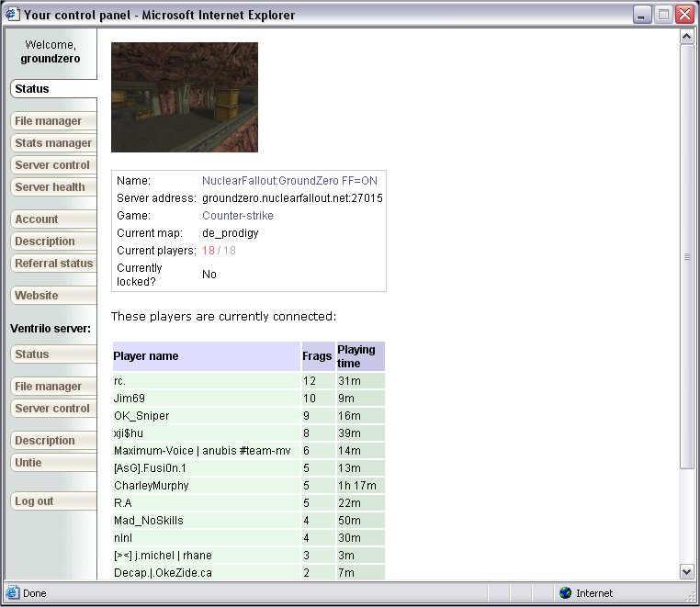
Task: Select the game server Status tab
Action: coord(53,88)
